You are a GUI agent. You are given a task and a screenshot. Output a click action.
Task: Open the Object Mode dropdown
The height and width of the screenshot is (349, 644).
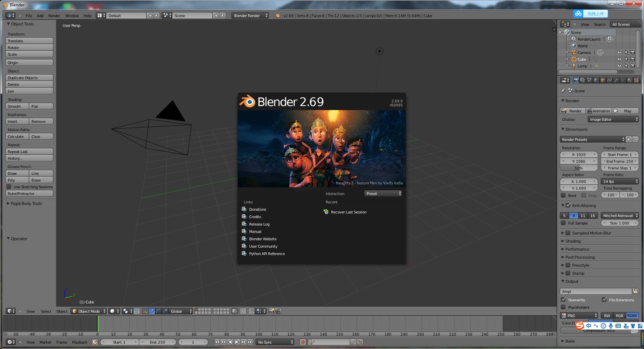[x=89, y=311]
